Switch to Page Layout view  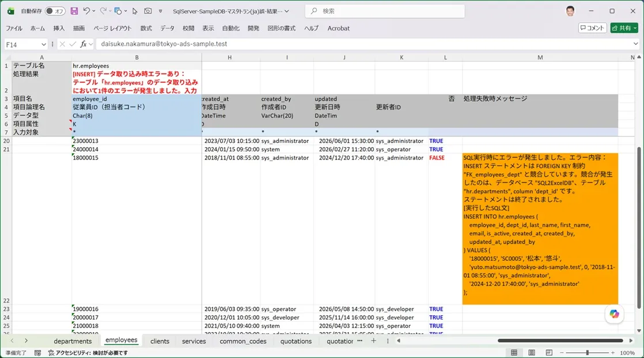532,353
